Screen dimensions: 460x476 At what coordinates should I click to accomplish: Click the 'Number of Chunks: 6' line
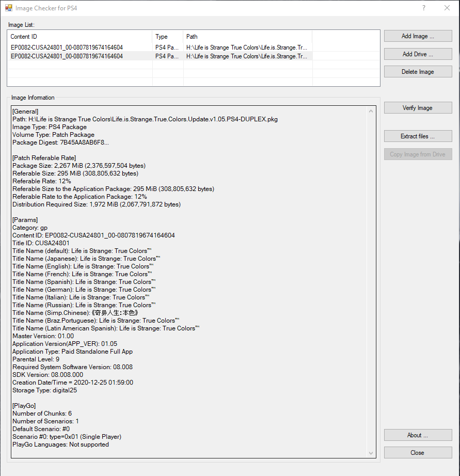pos(42,414)
